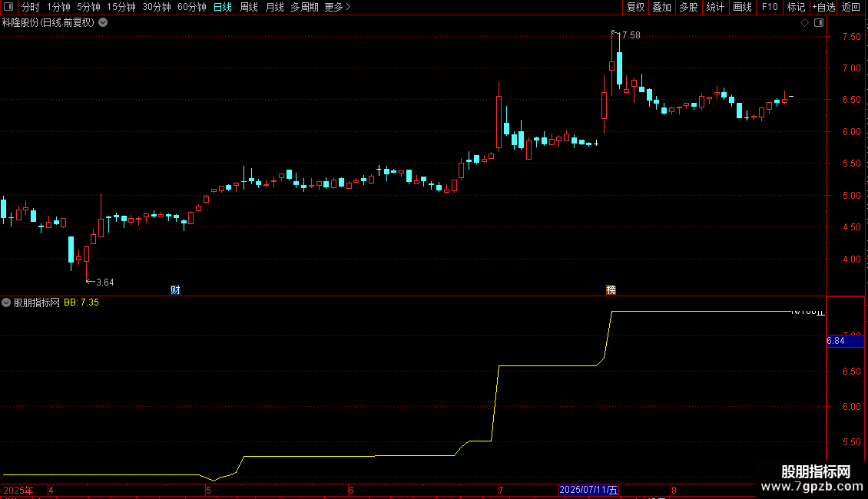Click the 7.58 high price label
Image resolution: width=868 pixels, height=499 pixels.
coord(631,35)
